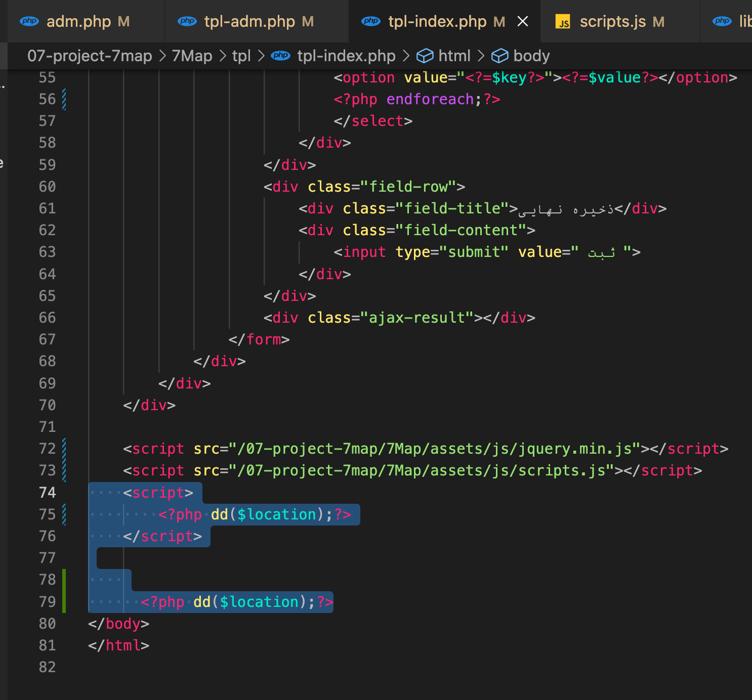Viewport: 752px width, 700px height.
Task: Click the ajax-result class name
Action: click(417, 318)
